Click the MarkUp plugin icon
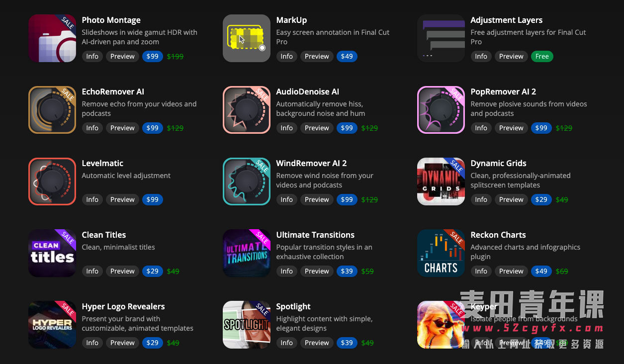The height and width of the screenshot is (364, 624). [247, 38]
